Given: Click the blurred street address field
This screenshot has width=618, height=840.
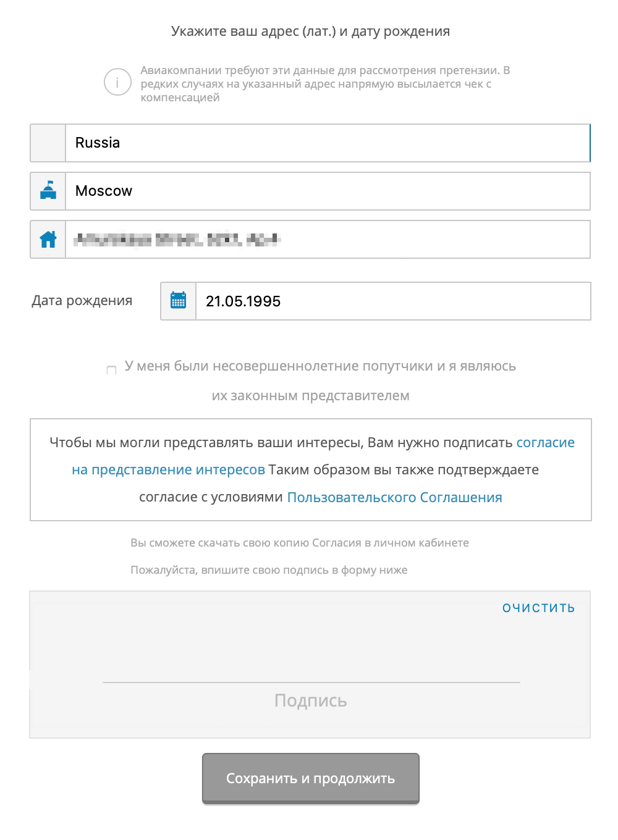Looking at the screenshot, I should click(328, 239).
